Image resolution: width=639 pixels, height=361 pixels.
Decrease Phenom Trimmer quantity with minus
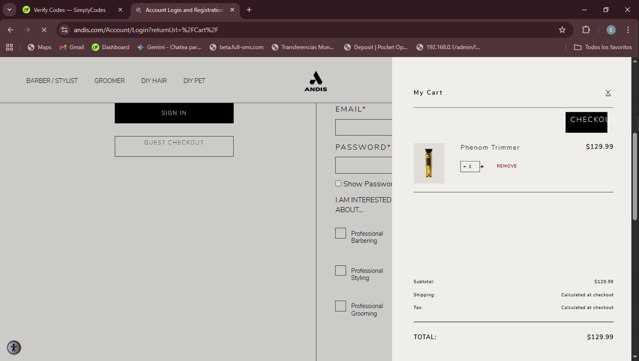point(464,167)
